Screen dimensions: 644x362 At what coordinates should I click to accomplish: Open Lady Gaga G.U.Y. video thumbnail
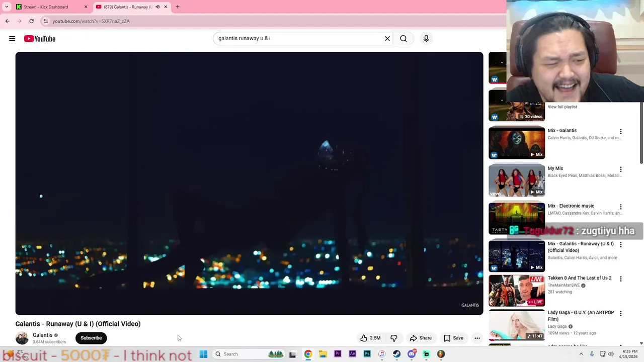pos(517,325)
